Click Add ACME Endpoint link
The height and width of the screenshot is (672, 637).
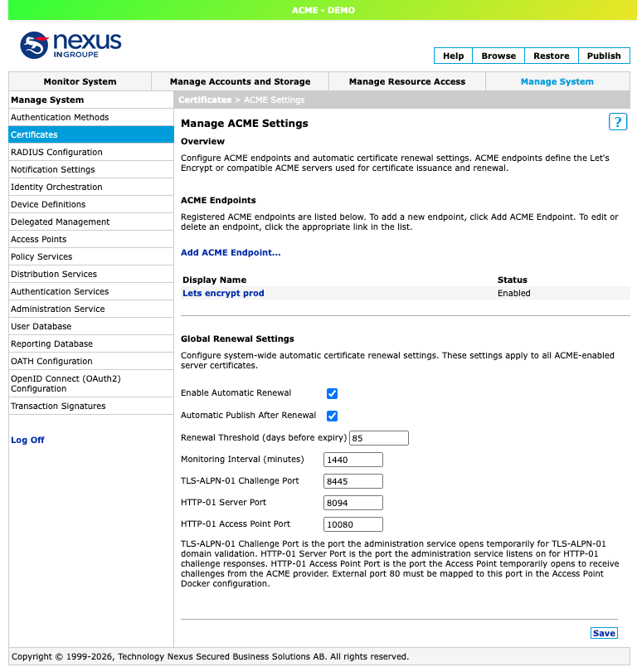(231, 252)
